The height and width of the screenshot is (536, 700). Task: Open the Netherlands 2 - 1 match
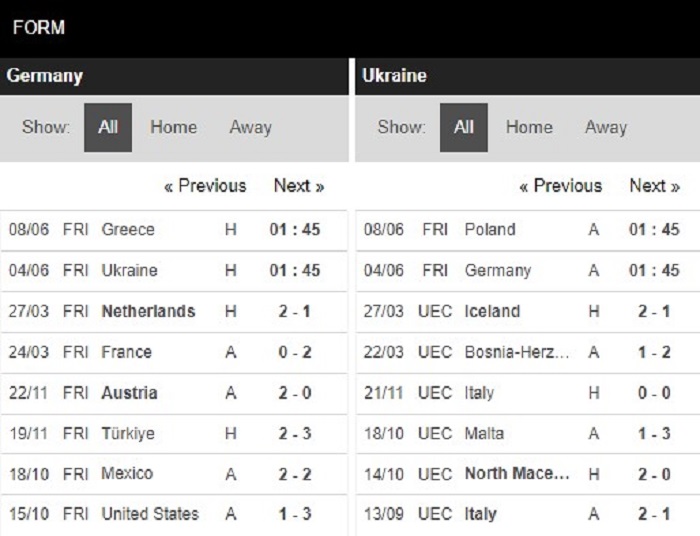(x=174, y=312)
